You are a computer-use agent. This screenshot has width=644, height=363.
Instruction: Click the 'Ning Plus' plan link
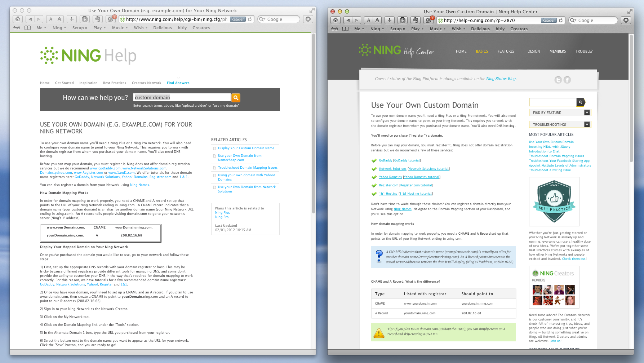click(222, 213)
